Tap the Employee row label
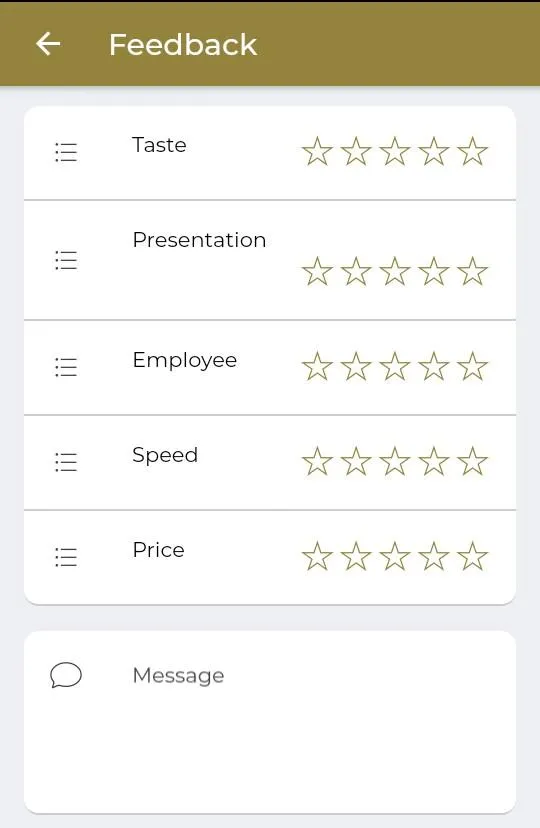The image size is (540, 828). click(185, 361)
